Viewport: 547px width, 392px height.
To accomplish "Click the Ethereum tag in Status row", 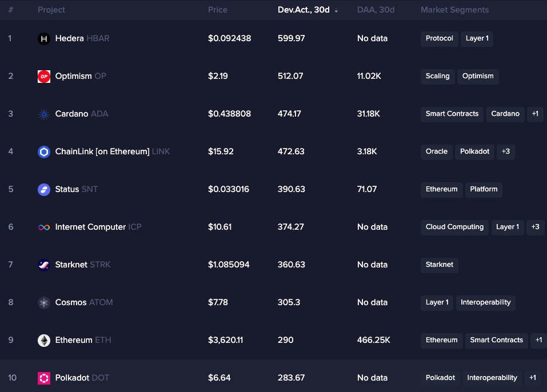I will pos(442,189).
